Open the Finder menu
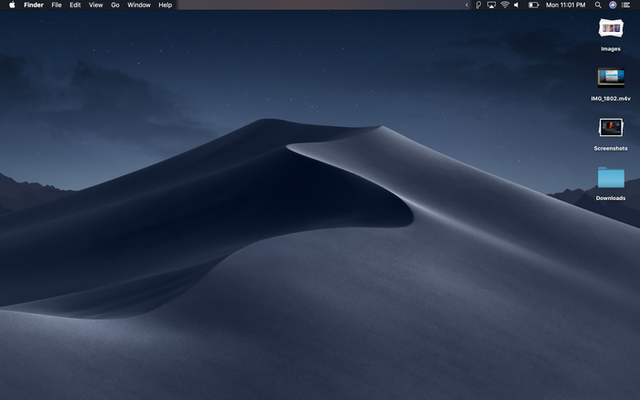This screenshot has height=400, width=640. pyautogui.click(x=33, y=5)
